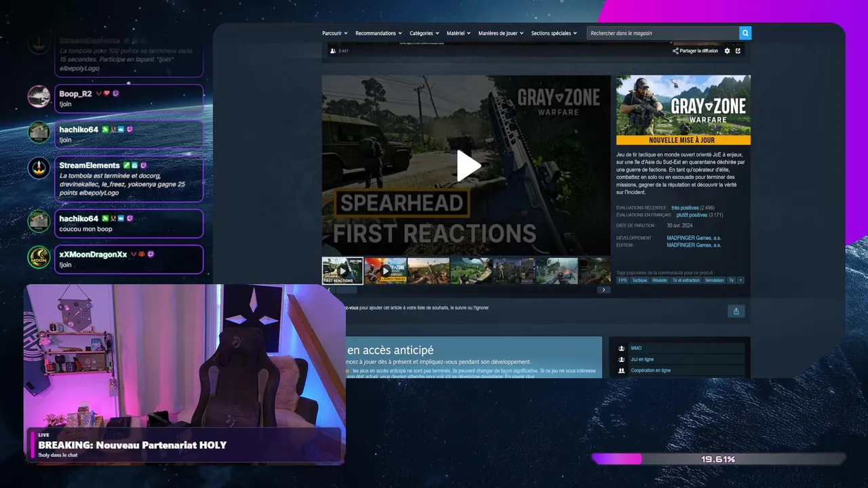Click the MMO feature link

click(636, 348)
